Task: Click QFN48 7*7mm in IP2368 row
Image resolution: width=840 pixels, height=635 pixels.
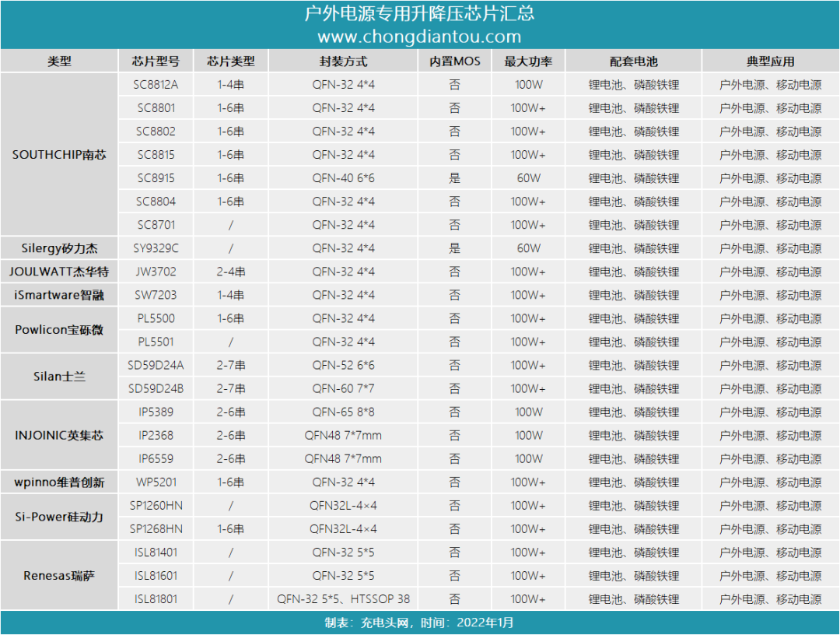Action: pos(344,435)
